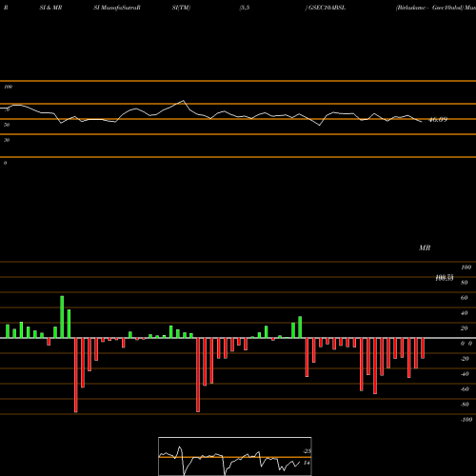The image size is (476, 476).
Task: Click the 'MR' label above the histogram
Action: click(425, 248)
